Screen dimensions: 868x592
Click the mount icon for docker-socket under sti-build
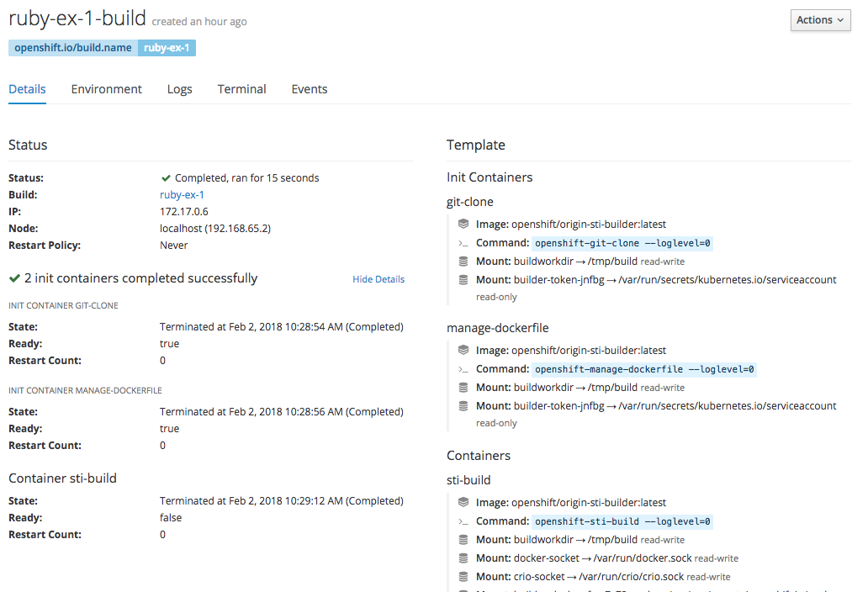[x=463, y=558]
